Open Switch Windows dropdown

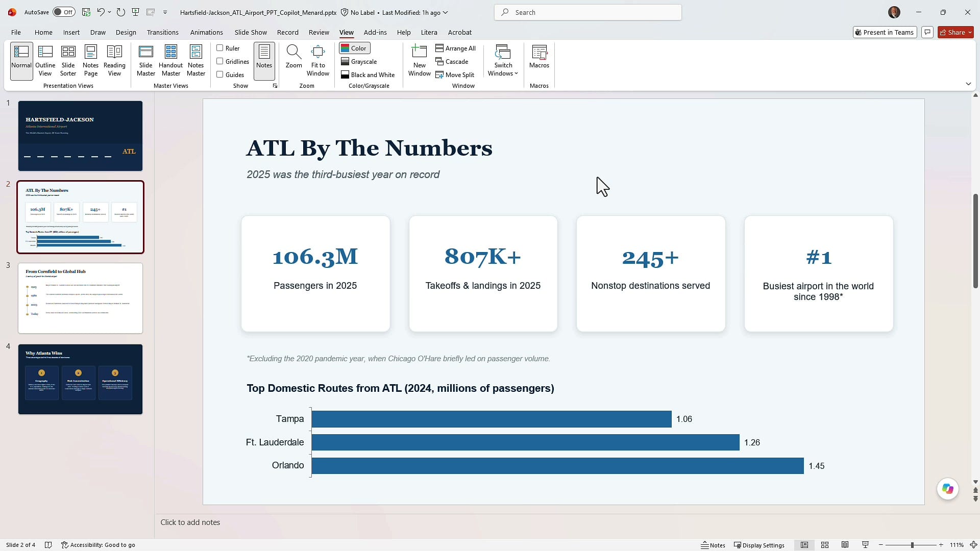pyautogui.click(x=503, y=61)
